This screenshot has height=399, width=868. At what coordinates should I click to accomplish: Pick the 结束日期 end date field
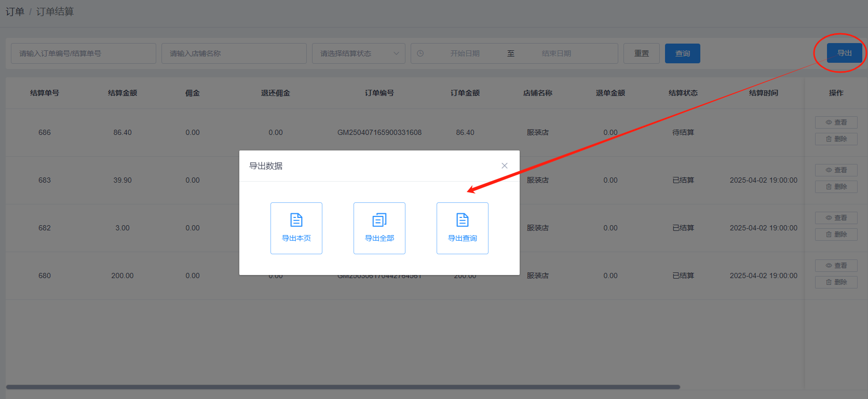556,53
